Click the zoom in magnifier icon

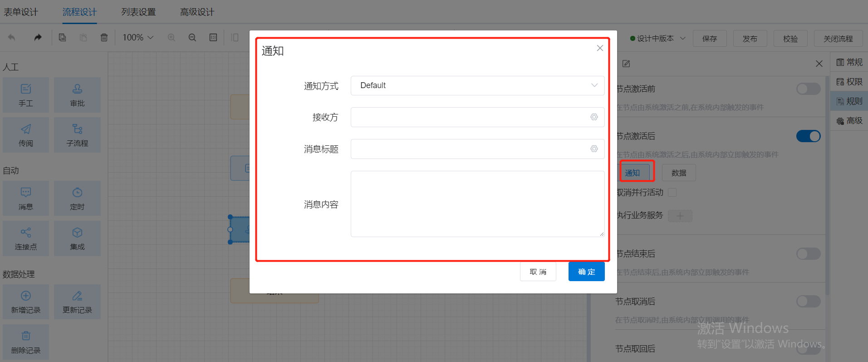click(x=172, y=37)
